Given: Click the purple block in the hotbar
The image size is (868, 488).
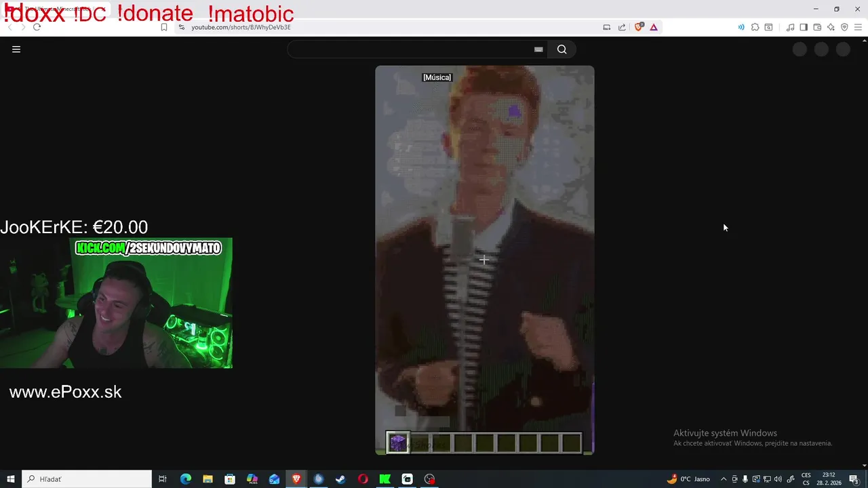Looking at the screenshot, I should (x=398, y=443).
